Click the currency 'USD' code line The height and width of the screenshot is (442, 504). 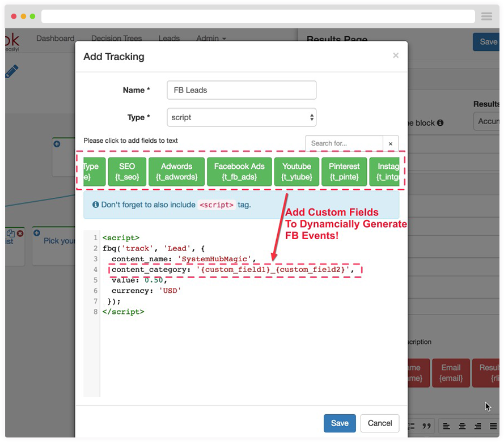[x=146, y=291]
